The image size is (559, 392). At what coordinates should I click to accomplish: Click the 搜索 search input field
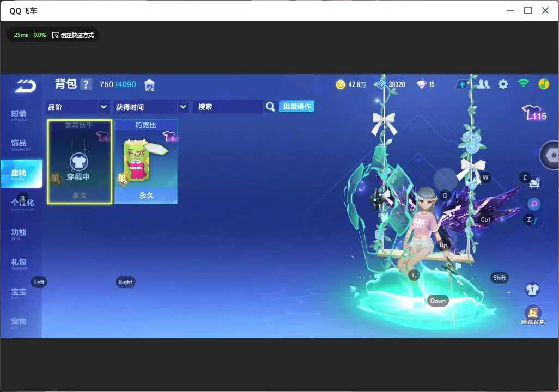point(228,107)
